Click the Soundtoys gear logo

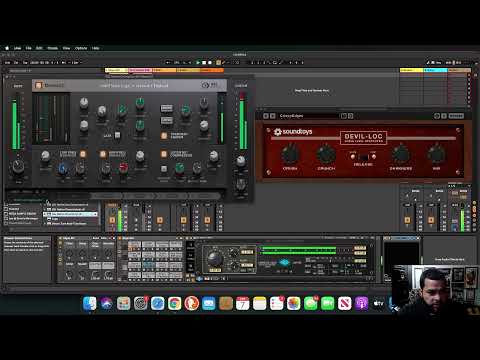pyautogui.click(x=277, y=132)
